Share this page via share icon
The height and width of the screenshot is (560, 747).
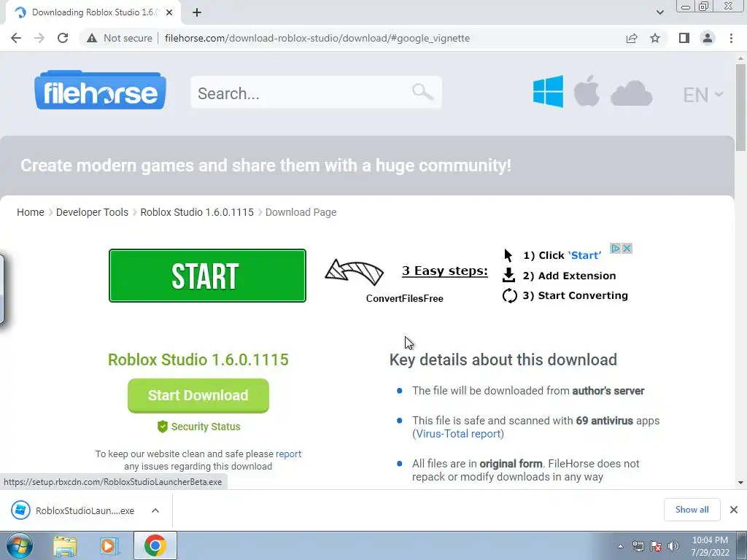(632, 38)
